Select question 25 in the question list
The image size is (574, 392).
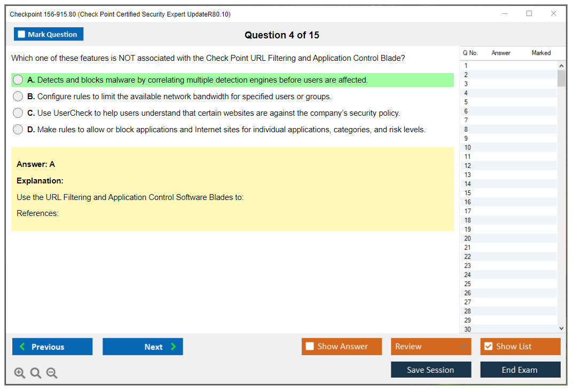tap(468, 284)
